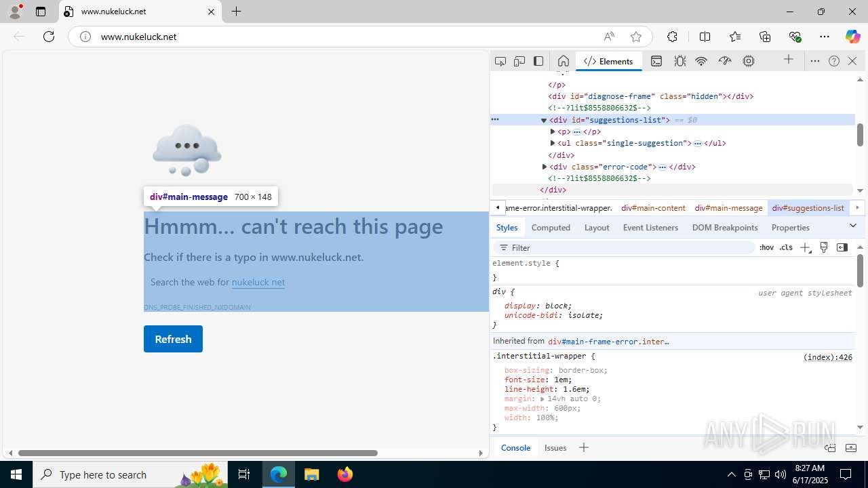Click the blue Refresh button
The image size is (868, 488).
click(x=173, y=339)
